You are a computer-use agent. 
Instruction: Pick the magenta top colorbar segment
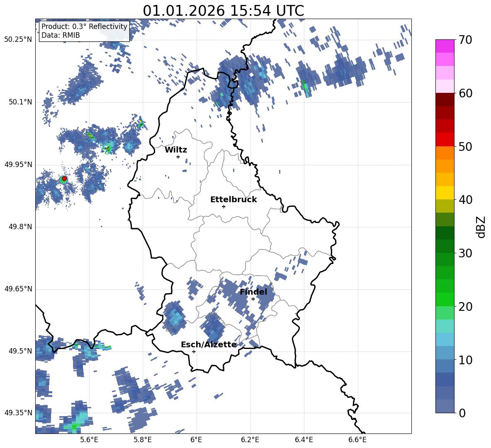click(445, 46)
